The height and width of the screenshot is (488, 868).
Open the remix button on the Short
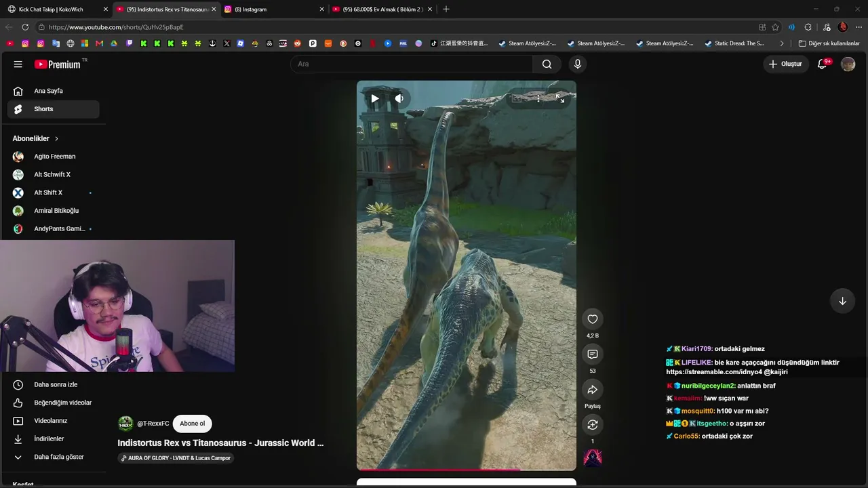pos(593,425)
